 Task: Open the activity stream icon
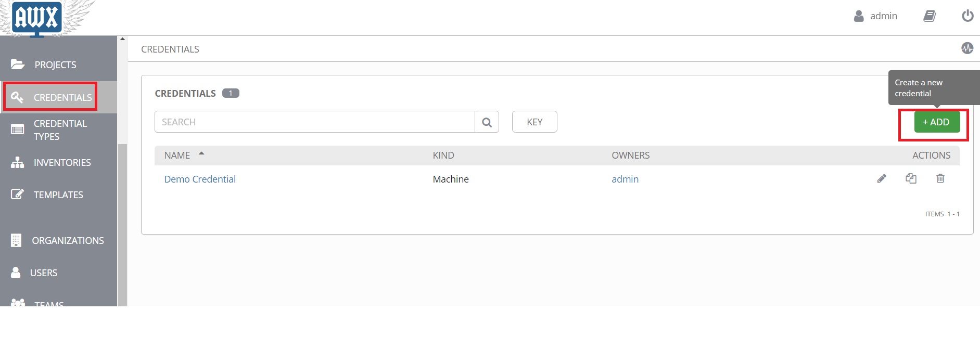click(x=967, y=48)
